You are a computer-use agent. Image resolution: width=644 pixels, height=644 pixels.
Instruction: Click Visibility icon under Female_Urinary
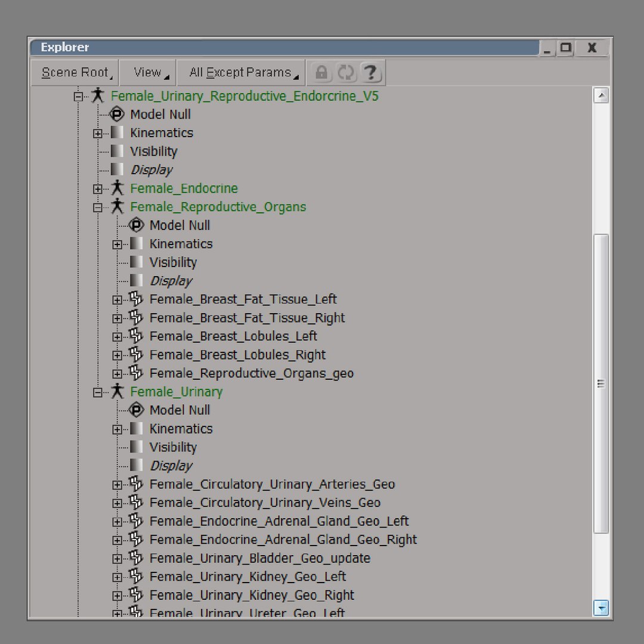(137, 447)
